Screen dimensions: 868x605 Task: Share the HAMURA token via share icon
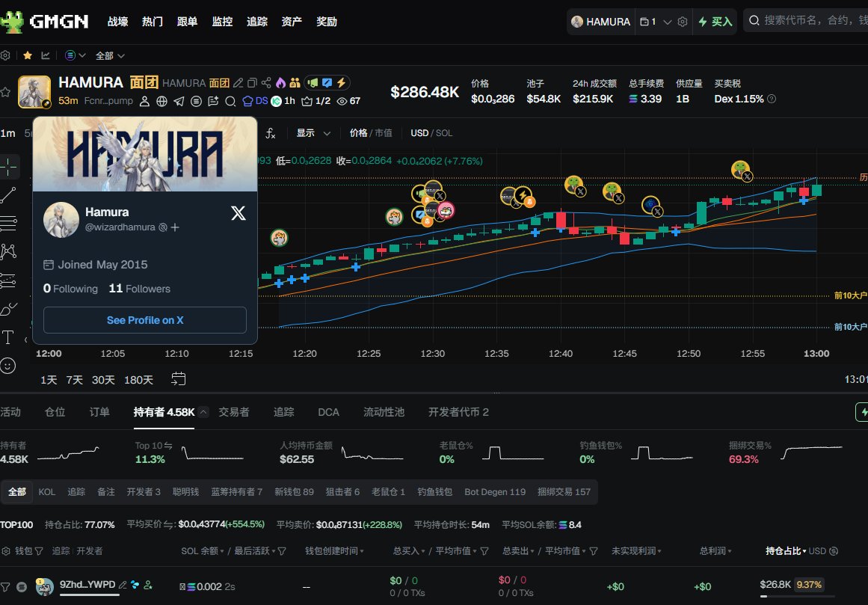(x=267, y=82)
